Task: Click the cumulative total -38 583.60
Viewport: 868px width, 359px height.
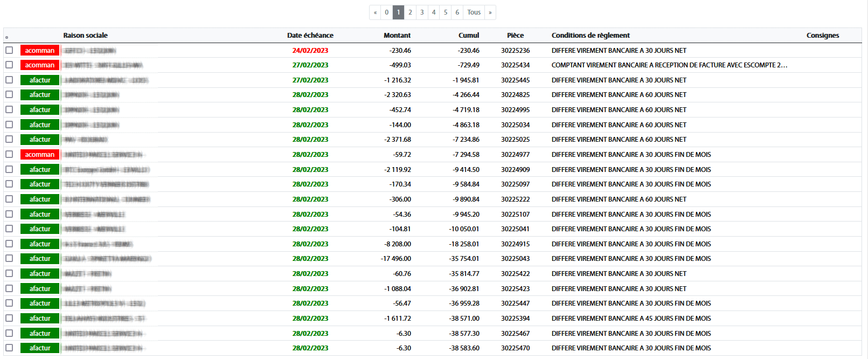Action: 464,348
